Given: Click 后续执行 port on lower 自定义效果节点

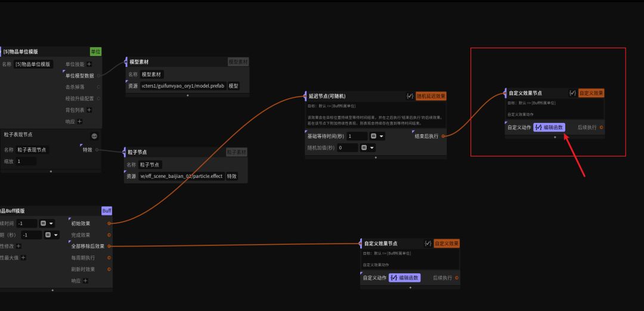Looking at the screenshot, I should click(x=457, y=278).
